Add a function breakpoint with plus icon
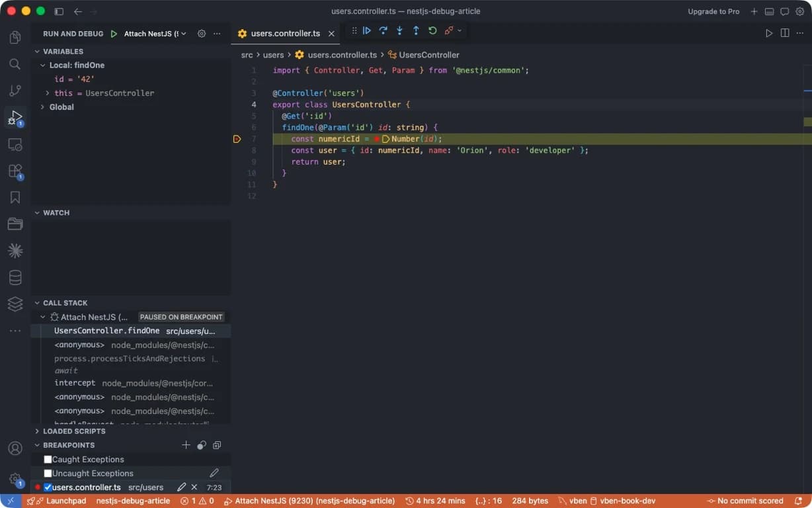Screen dimensions: 812x508 tap(186, 445)
